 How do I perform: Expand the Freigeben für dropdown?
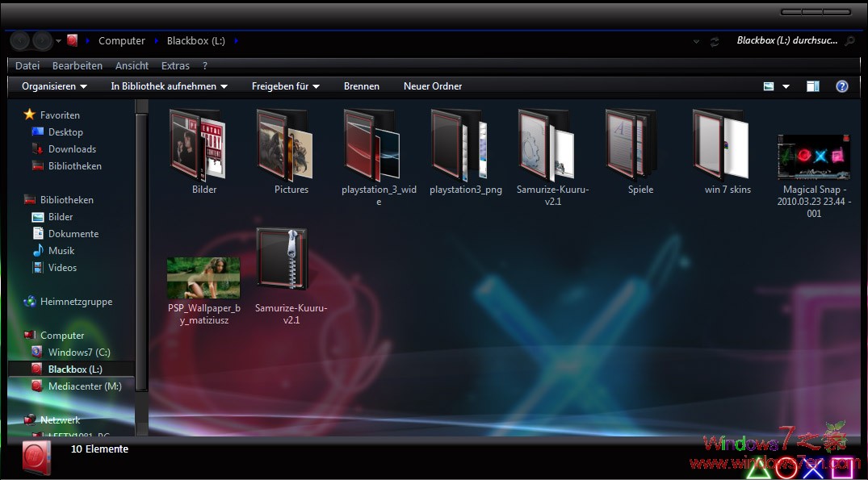pos(285,86)
